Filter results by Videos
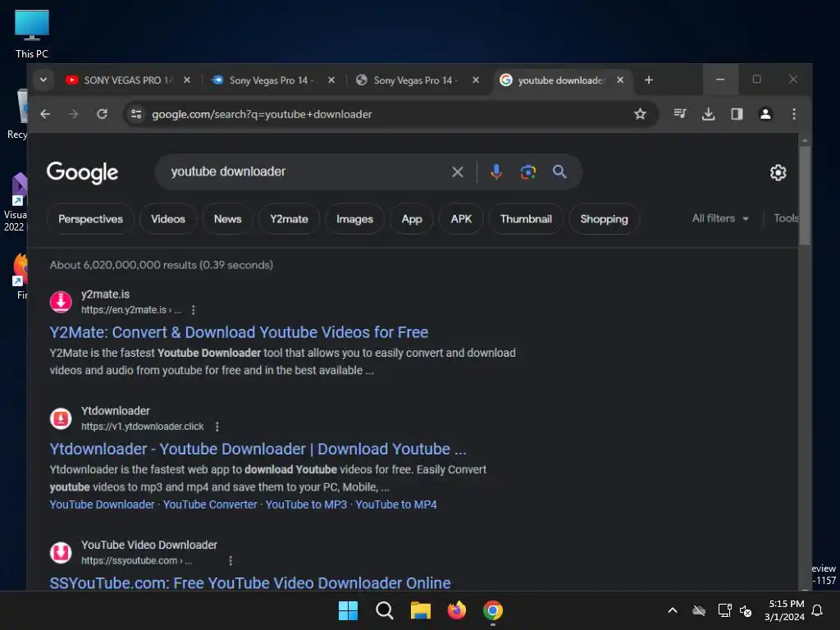Viewport: 840px width, 630px height. (167, 219)
